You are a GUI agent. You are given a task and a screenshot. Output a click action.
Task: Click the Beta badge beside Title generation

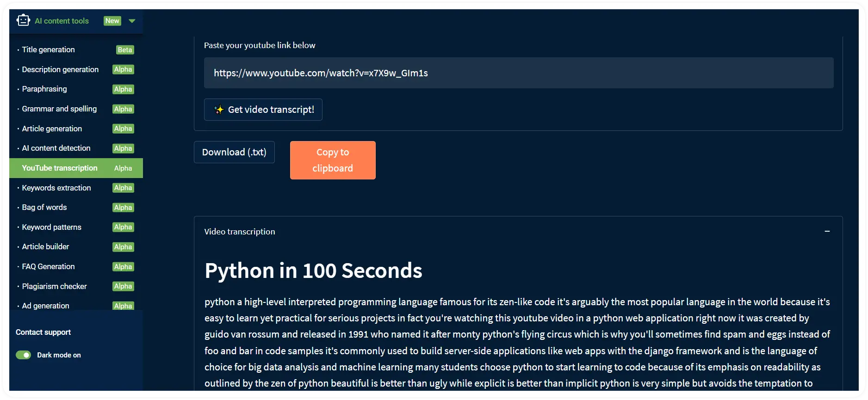click(x=125, y=50)
